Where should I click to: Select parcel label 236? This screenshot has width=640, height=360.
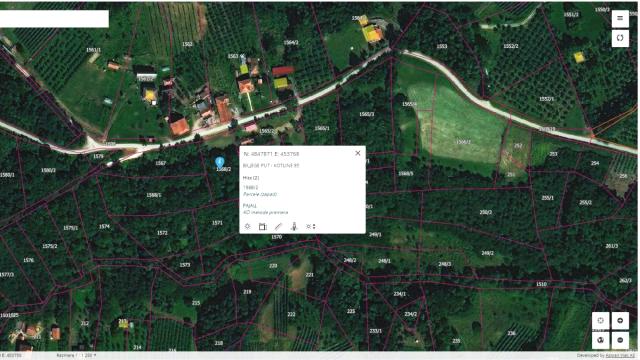(511, 333)
